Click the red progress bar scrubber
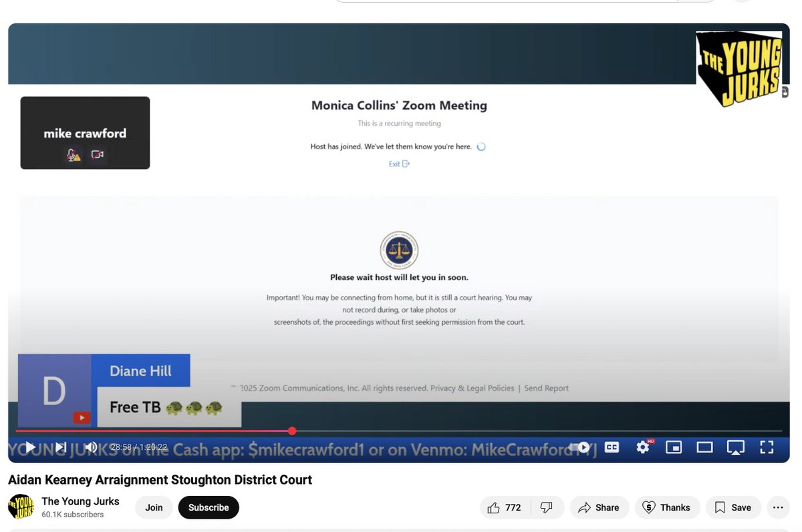Image resolution: width=802 pixels, height=532 pixels. coord(292,431)
